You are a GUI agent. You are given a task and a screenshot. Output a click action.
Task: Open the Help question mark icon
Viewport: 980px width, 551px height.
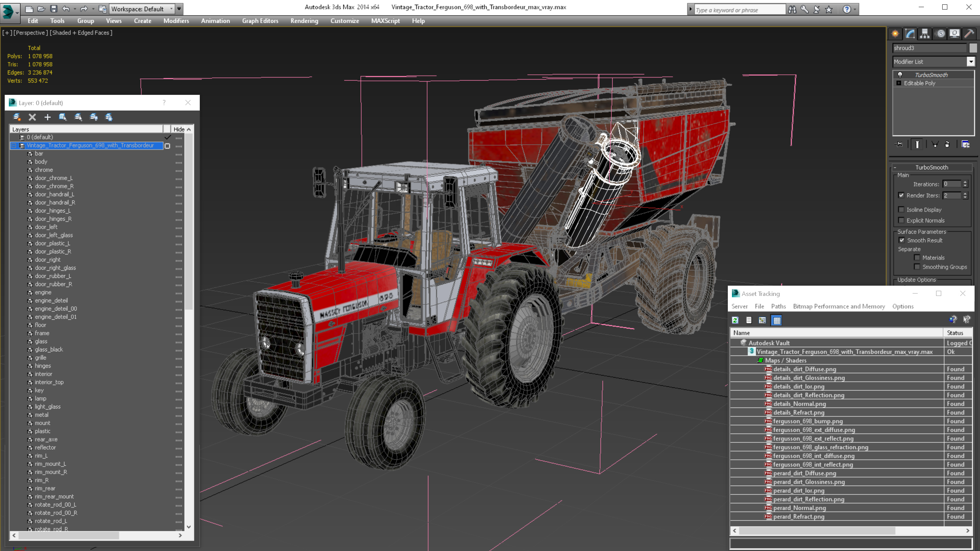(847, 9)
